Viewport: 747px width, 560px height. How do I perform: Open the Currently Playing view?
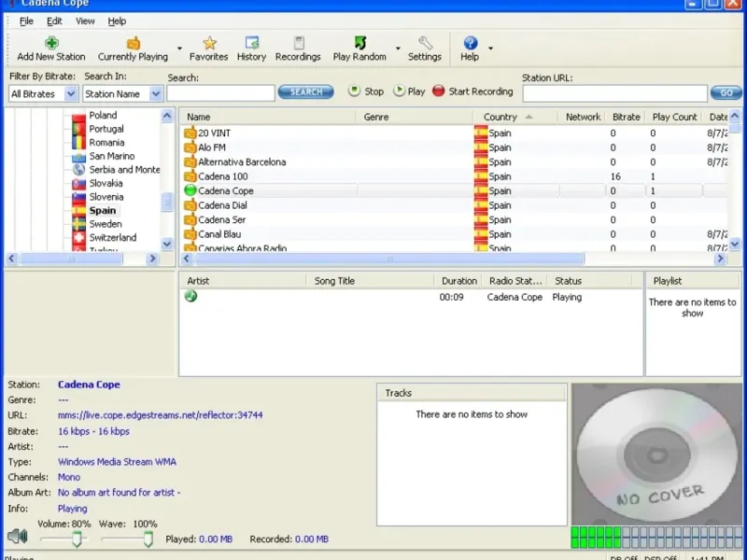133,49
